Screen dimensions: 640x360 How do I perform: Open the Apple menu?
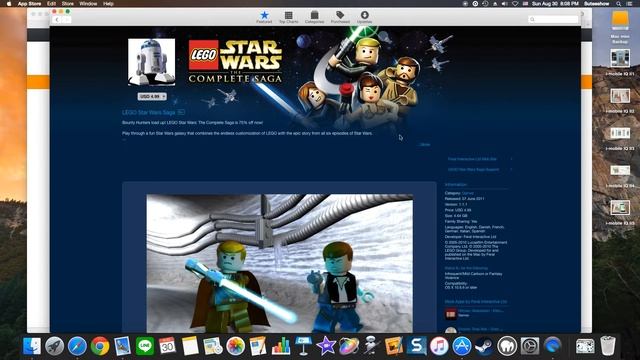click(x=9, y=4)
